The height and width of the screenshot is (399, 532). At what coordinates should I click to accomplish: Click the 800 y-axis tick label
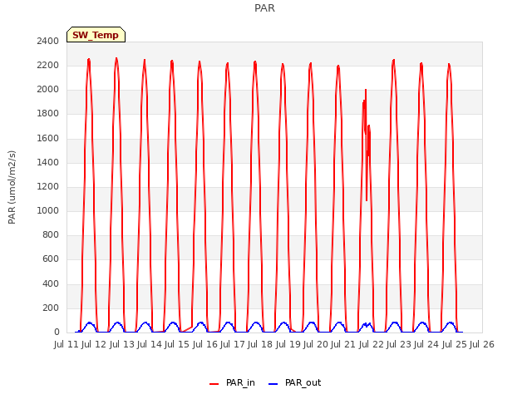(x=51, y=234)
